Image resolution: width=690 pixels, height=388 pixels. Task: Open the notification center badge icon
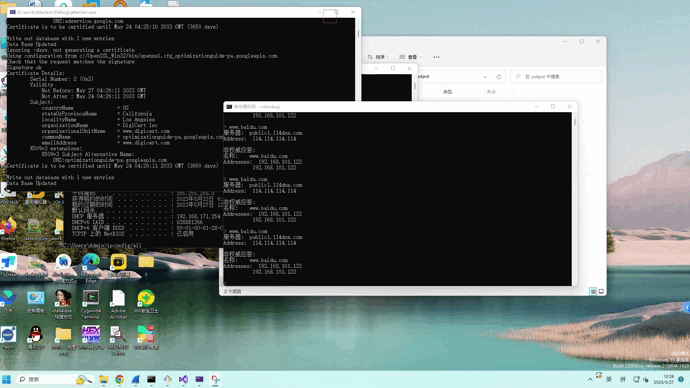pos(681,379)
